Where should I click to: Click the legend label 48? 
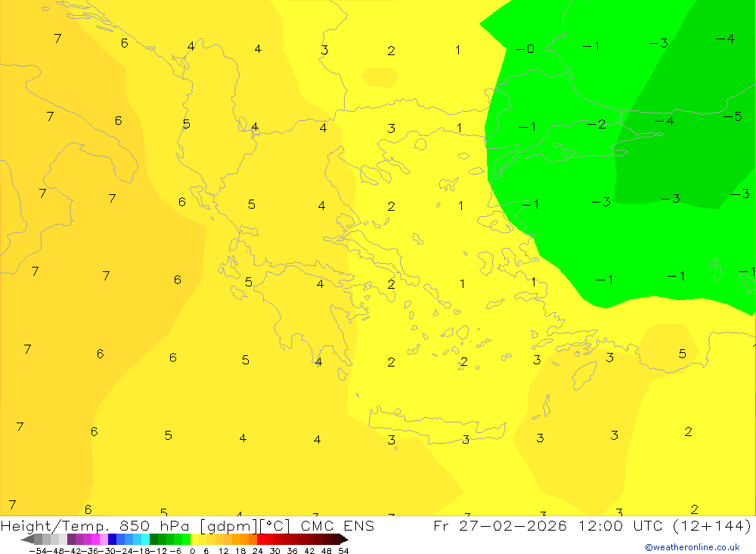coord(327,551)
